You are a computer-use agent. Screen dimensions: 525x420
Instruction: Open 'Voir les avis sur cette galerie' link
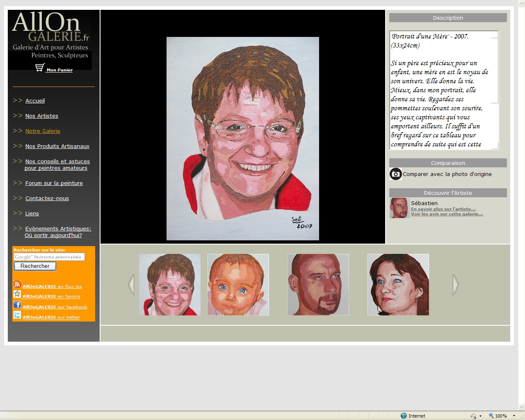[x=447, y=214]
